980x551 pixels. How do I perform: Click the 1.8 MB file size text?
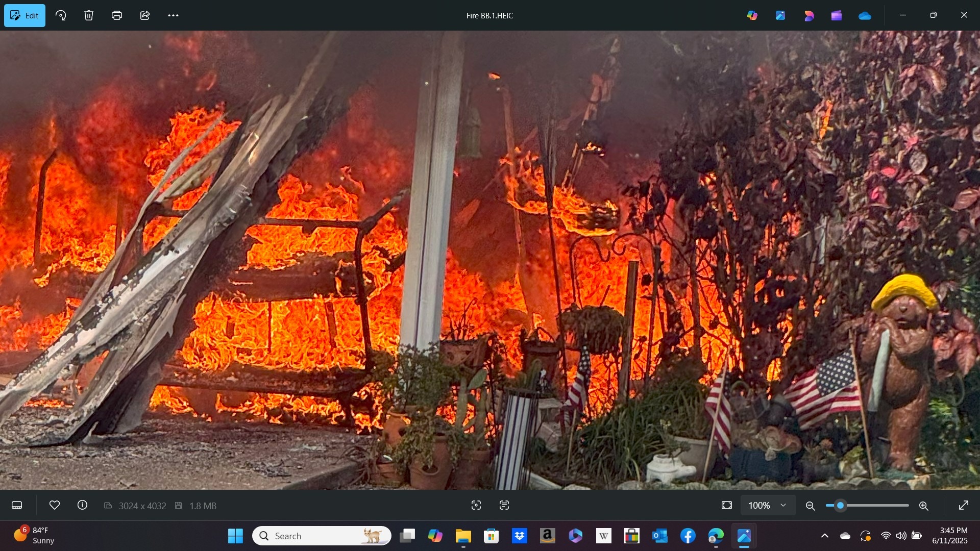point(203,506)
